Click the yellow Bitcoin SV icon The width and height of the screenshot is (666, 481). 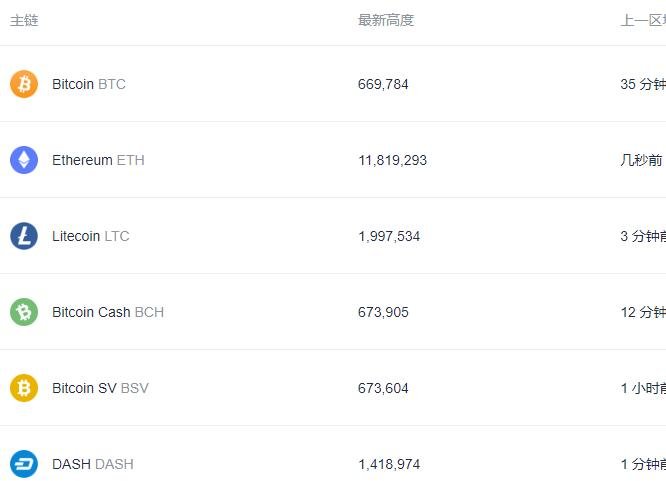[x=24, y=388]
